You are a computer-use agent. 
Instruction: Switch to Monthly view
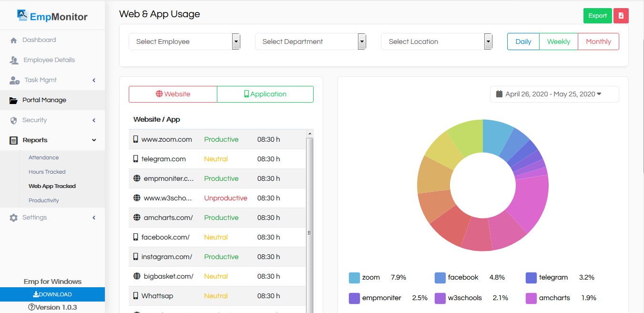pyautogui.click(x=599, y=42)
